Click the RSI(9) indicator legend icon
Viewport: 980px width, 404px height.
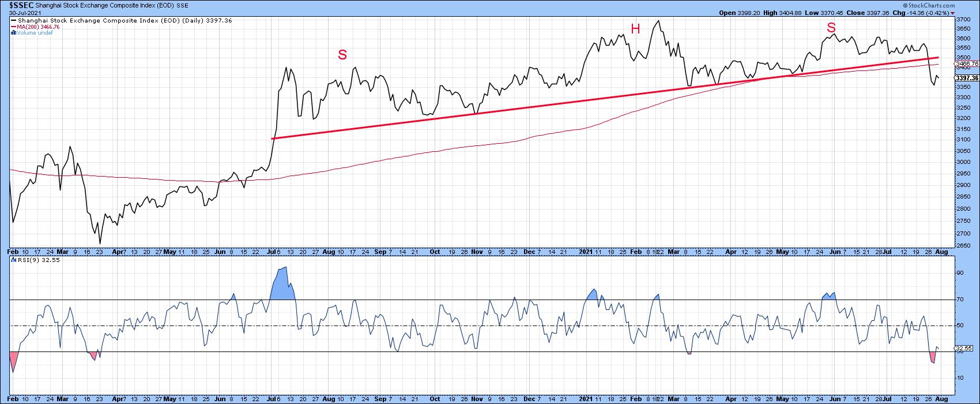click(x=13, y=267)
